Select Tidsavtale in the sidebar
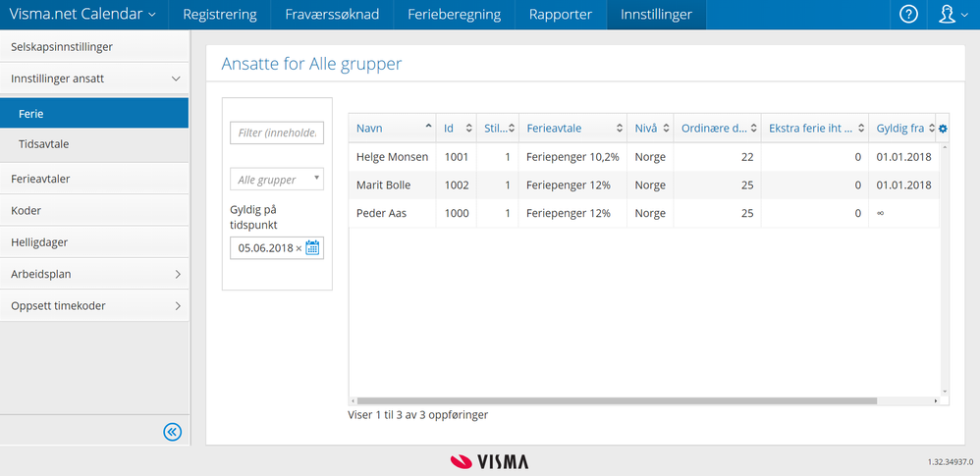 click(x=94, y=144)
